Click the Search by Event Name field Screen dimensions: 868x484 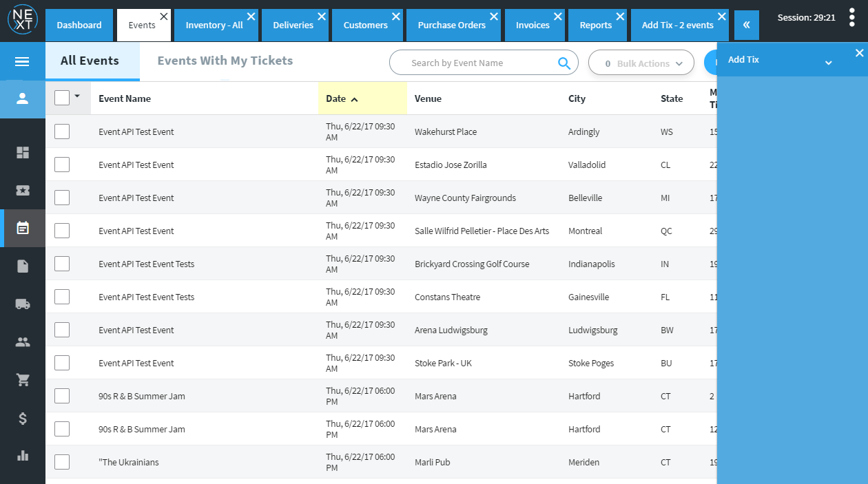pos(475,63)
